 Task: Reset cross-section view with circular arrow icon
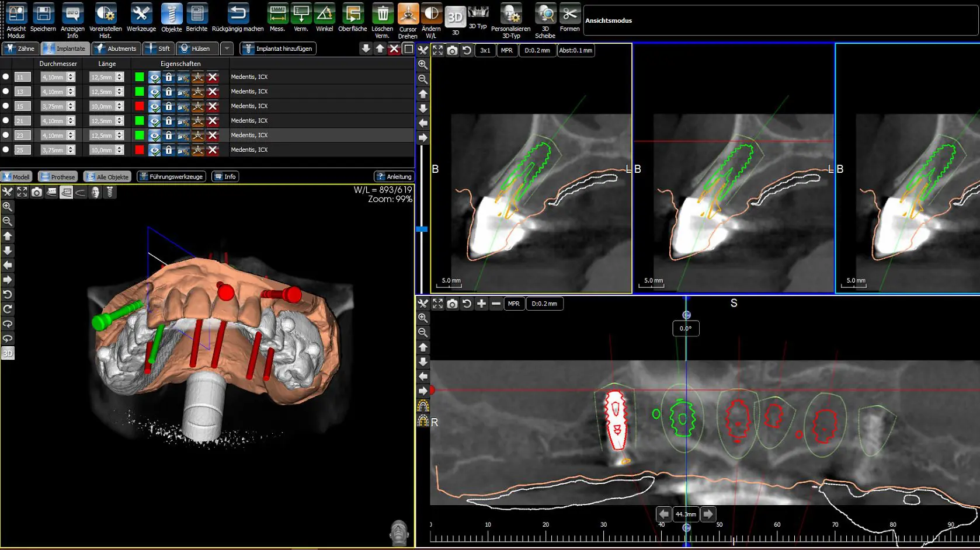(467, 50)
